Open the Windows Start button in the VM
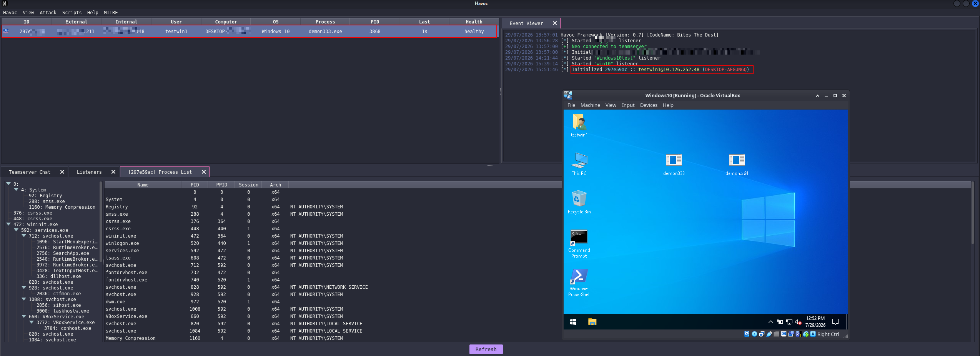The width and height of the screenshot is (980, 356). 572,322
